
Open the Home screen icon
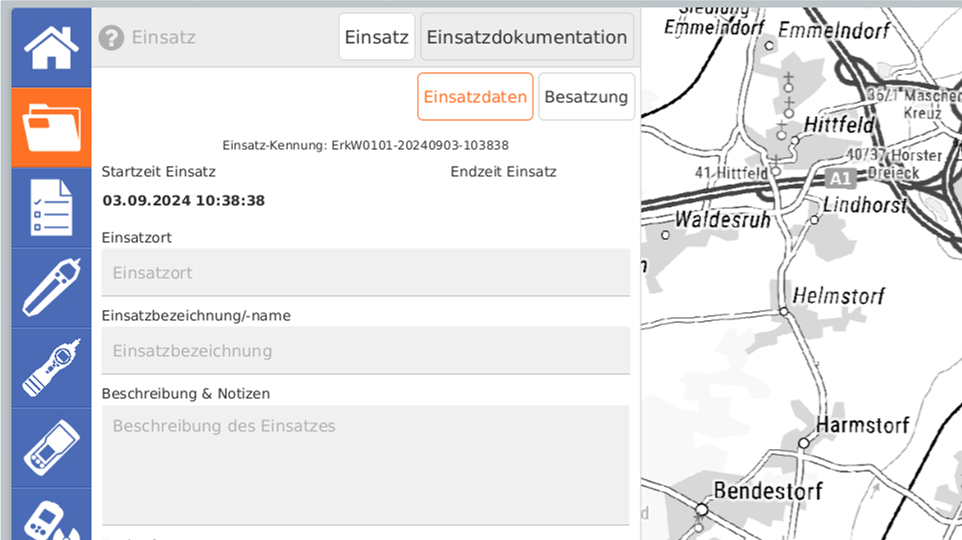pyautogui.click(x=52, y=48)
